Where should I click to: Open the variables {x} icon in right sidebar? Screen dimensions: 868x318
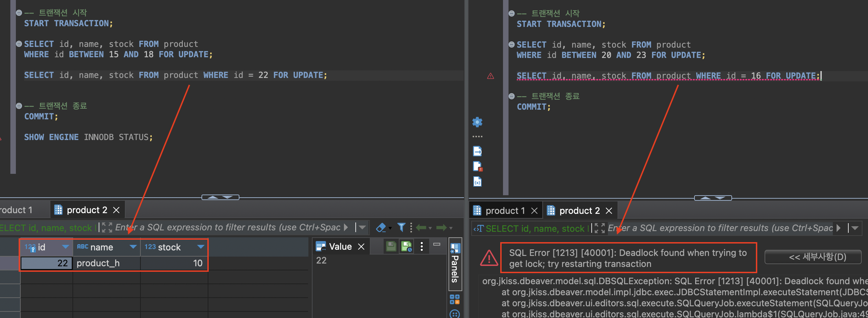(477, 181)
